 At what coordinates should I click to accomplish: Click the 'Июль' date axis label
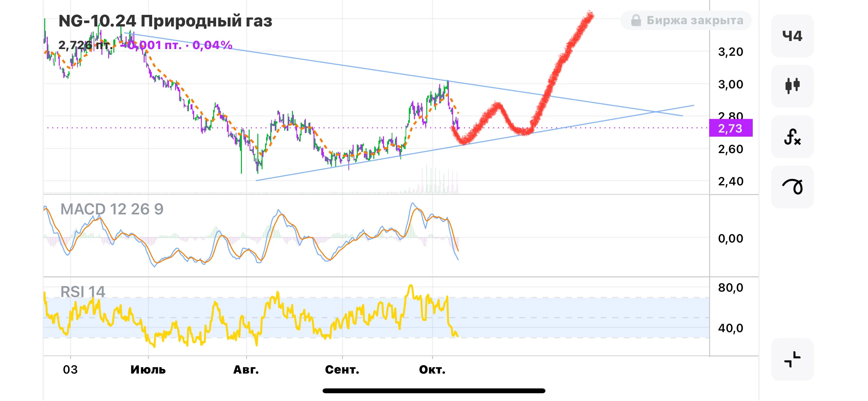point(148,370)
